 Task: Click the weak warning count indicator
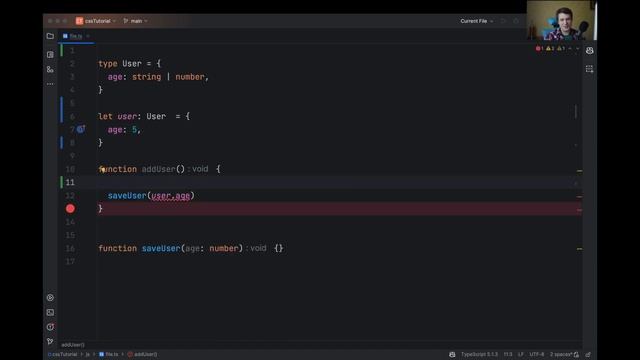[561, 49]
